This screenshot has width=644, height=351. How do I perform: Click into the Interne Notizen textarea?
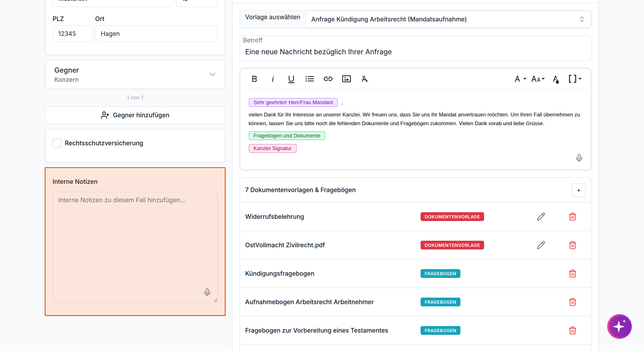click(x=135, y=247)
